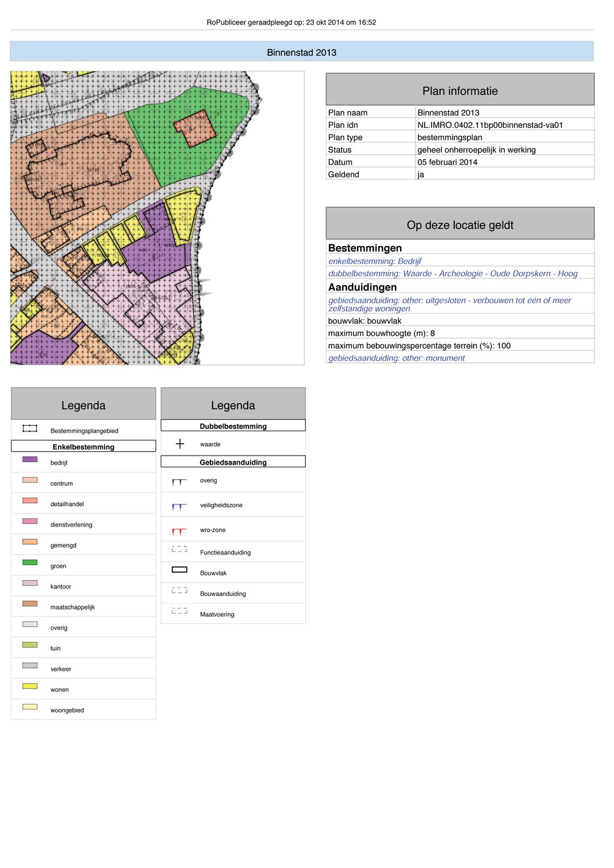614x868 pixels.
Task: Click the Binnenstad 2013 title bar
Action: (x=301, y=52)
